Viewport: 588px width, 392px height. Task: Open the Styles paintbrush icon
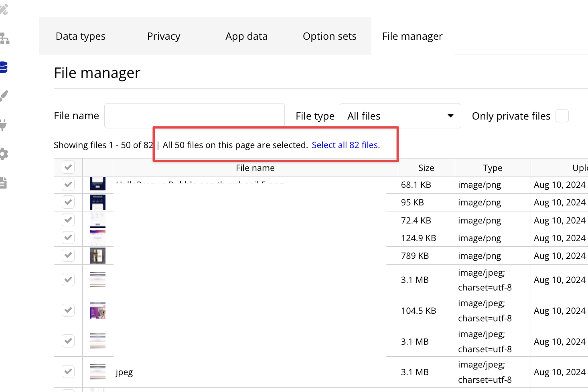4,96
